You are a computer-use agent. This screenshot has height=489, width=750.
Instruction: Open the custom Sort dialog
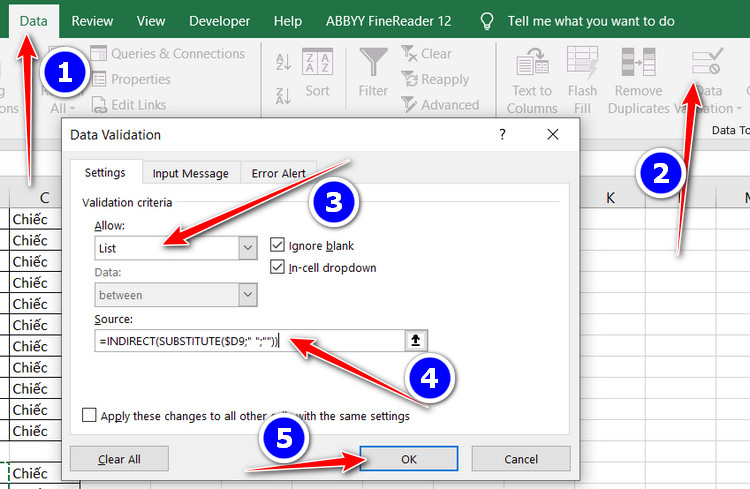click(318, 73)
